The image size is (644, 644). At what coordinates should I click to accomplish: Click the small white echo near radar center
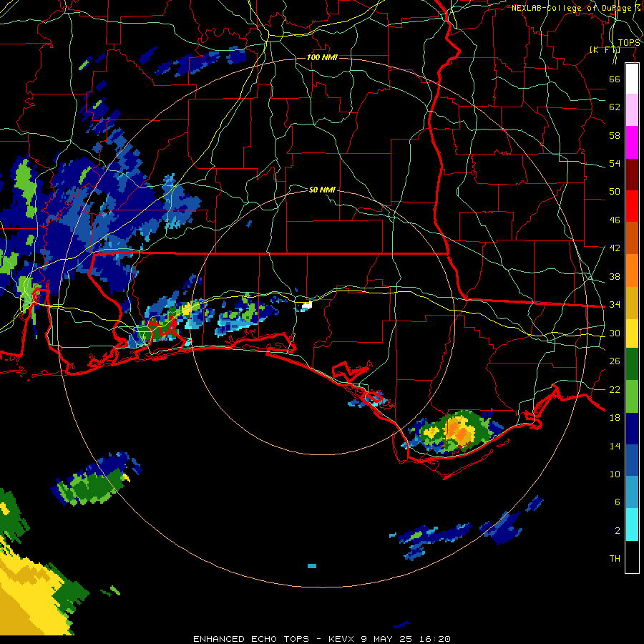tap(307, 305)
